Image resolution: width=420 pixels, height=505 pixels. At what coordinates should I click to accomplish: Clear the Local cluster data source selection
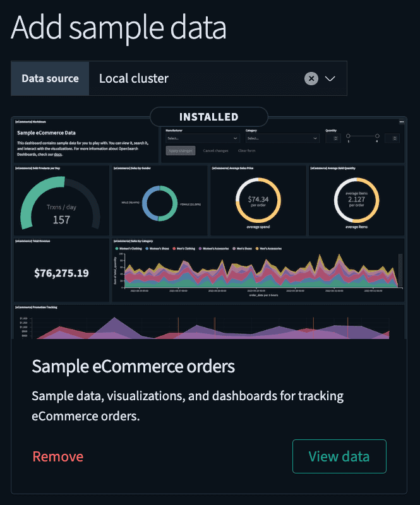point(311,78)
